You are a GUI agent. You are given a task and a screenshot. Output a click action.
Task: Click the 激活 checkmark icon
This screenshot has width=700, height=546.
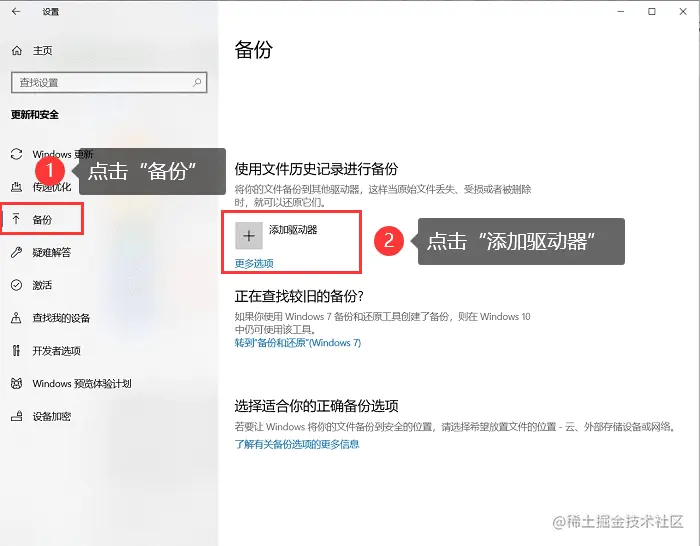coord(17,285)
